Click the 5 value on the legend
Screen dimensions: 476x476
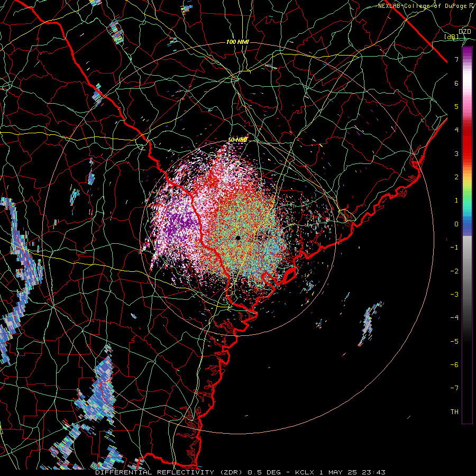point(456,106)
